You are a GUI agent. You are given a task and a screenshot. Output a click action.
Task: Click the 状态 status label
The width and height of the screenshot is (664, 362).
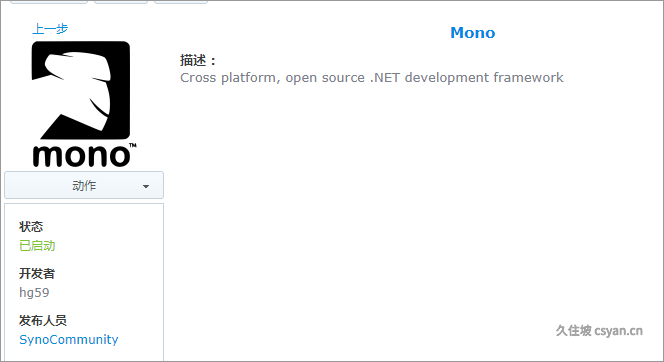pos(31,227)
